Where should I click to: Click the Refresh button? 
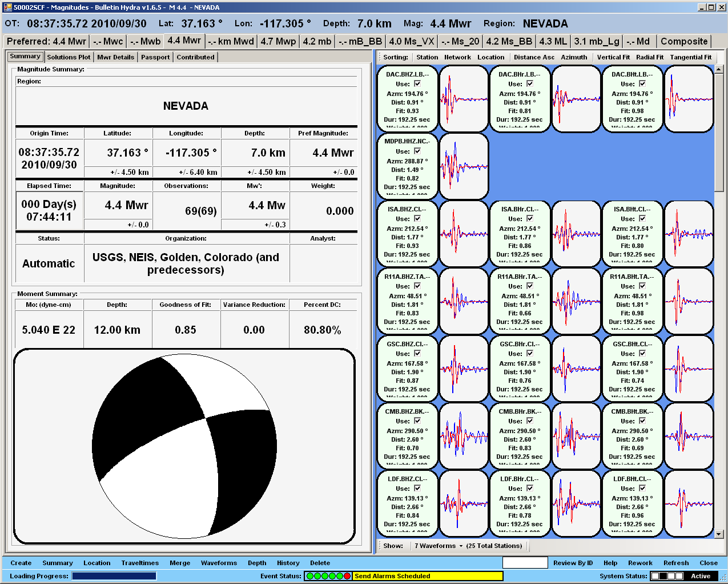pos(676,563)
